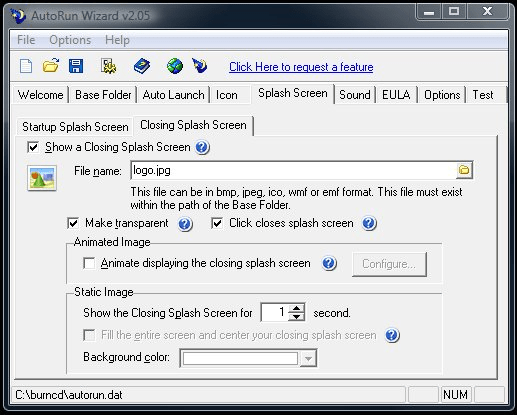The height and width of the screenshot is (415, 517).
Task: Click the Configure... button
Action: 389,264
